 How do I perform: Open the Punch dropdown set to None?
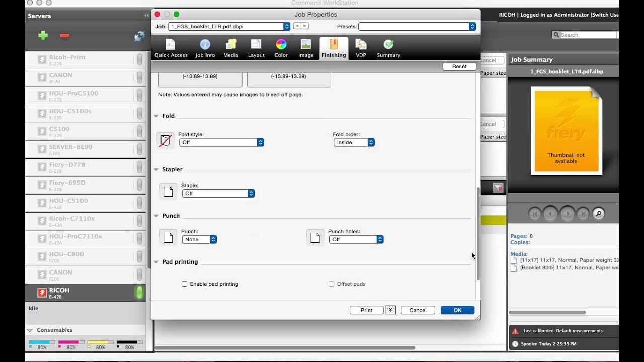point(199,239)
